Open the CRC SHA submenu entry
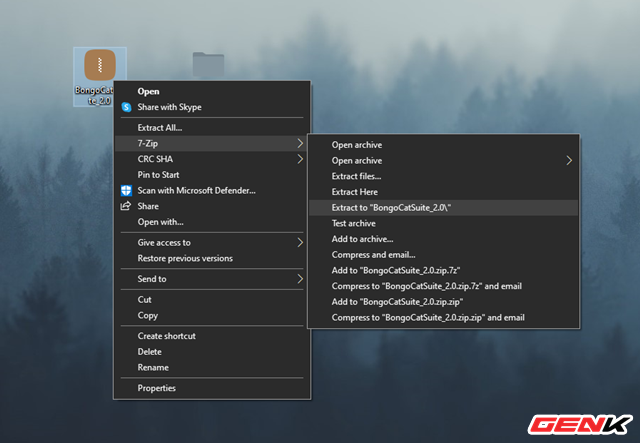This screenshot has height=443, width=640. (x=212, y=159)
